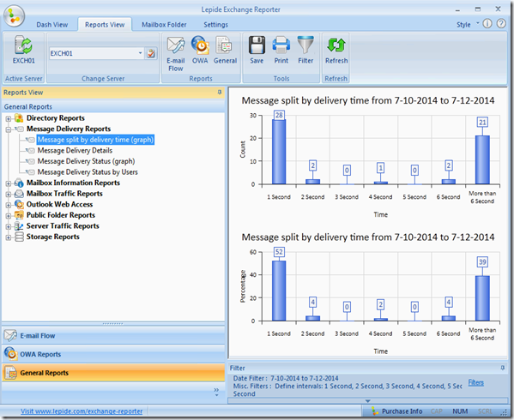Collapse the Message Delivery Reports node
Screen dimensions: 514x420
[x=9, y=129]
